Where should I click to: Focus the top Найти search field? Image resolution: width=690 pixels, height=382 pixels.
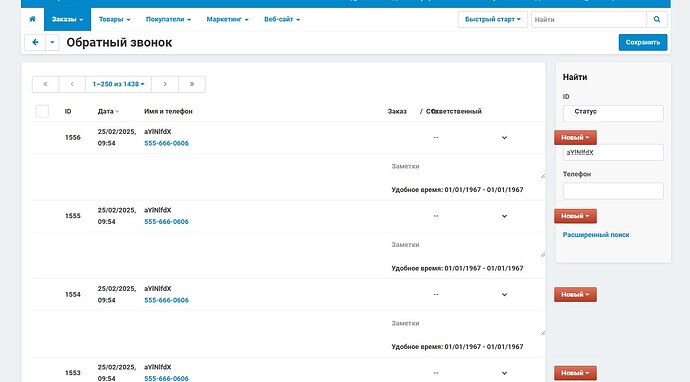coord(589,19)
